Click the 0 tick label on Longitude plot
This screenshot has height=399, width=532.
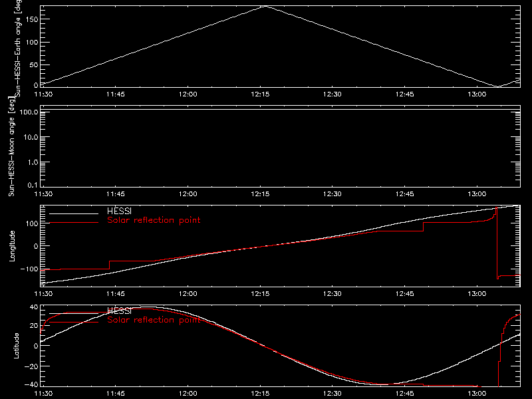click(36, 246)
